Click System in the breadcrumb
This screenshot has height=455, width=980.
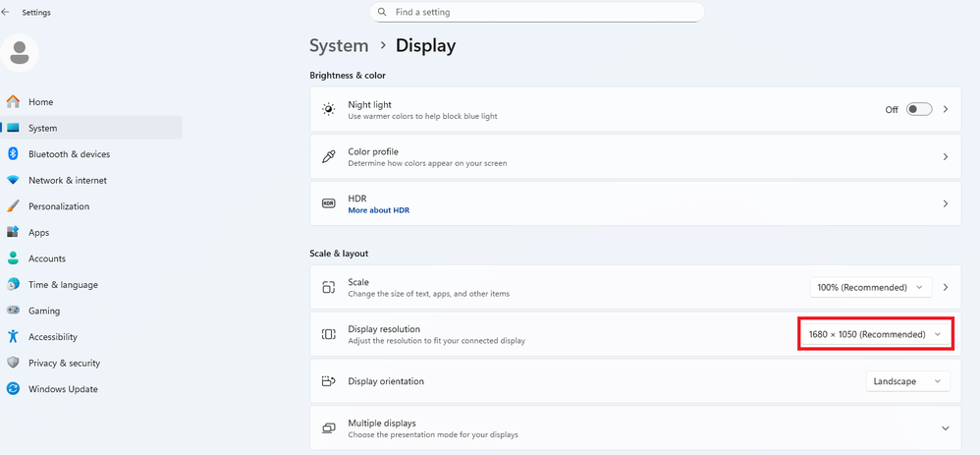coord(339,45)
